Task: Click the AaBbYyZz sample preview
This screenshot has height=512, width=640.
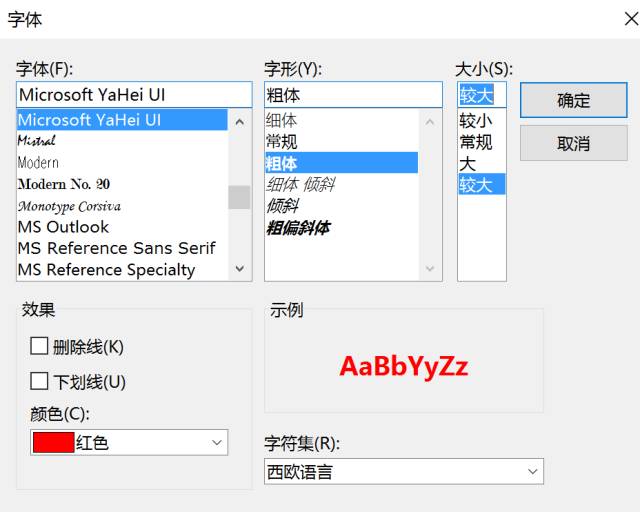Action: (x=404, y=365)
